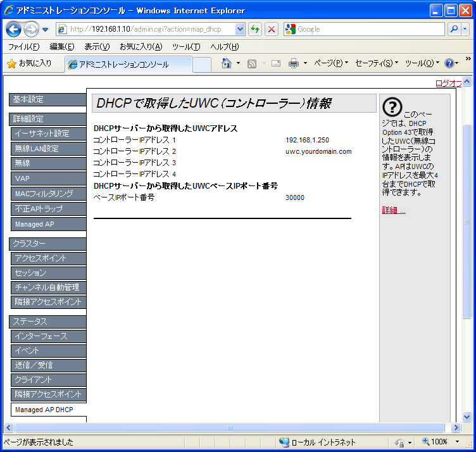Open the 表示(V) menu
The image size is (476, 452).
pyautogui.click(x=97, y=47)
